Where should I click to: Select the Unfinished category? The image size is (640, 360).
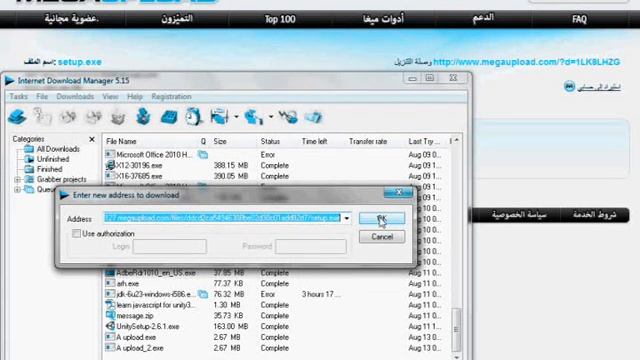click(x=53, y=159)
